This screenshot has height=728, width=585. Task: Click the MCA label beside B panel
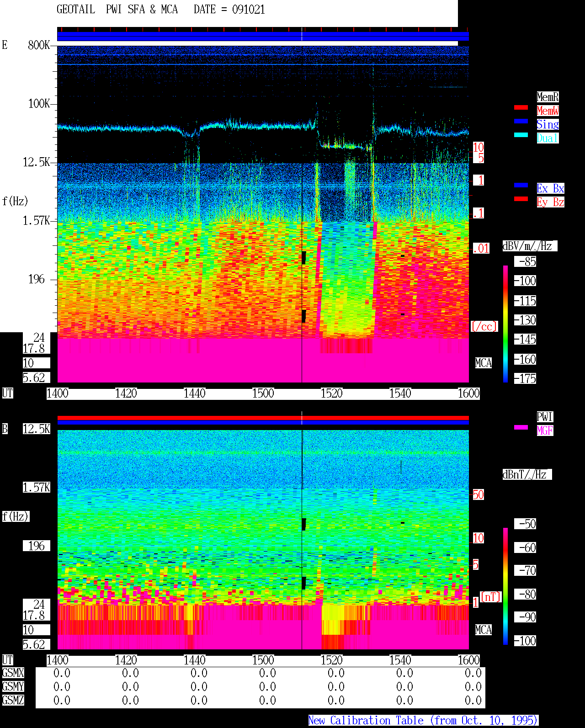click(x=484, y=630)
